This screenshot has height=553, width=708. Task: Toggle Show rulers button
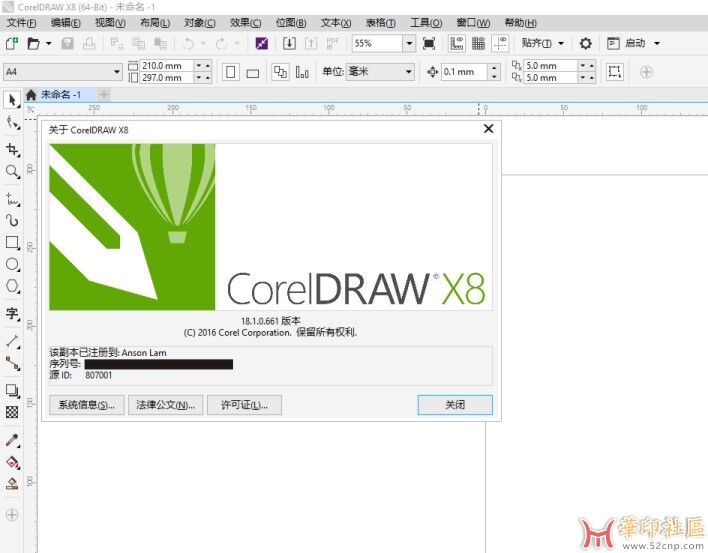coord(456,43)
